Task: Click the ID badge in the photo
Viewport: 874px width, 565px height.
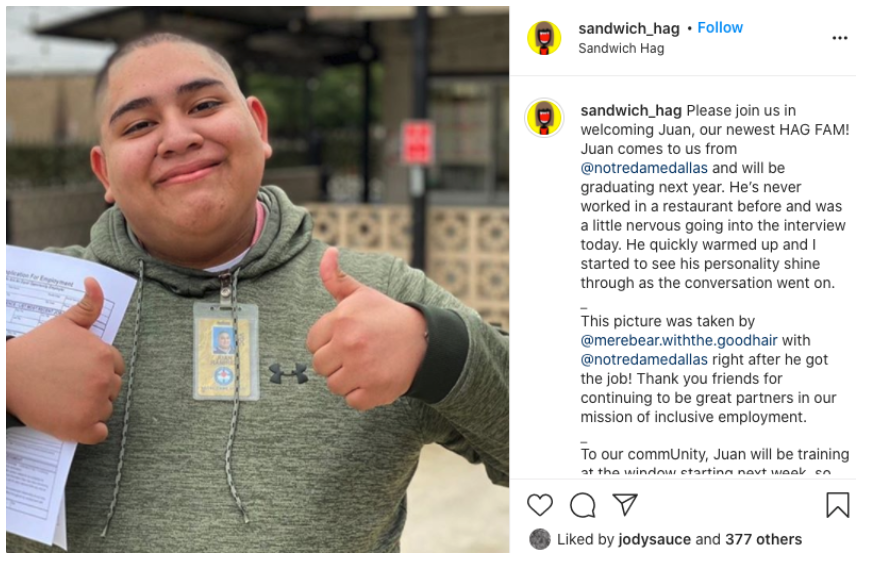Action: 226,350
